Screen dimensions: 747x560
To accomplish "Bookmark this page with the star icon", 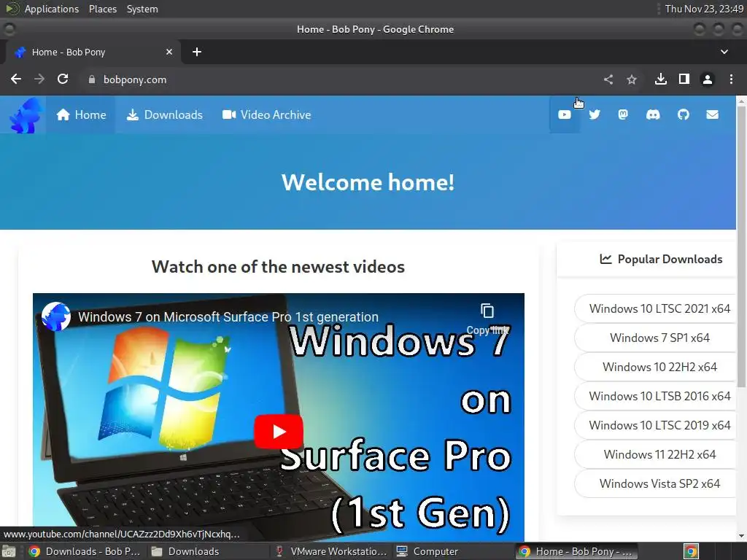I will point(632,79).
